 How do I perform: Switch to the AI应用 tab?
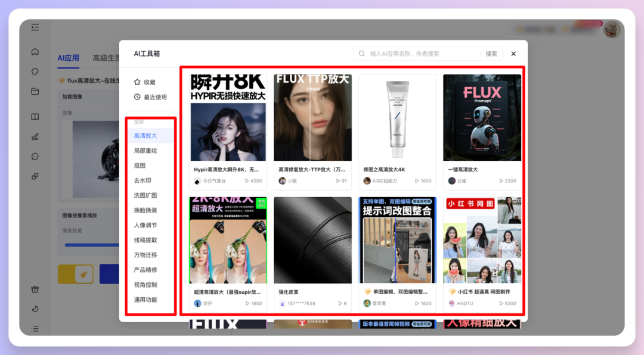tap(68, 58)
